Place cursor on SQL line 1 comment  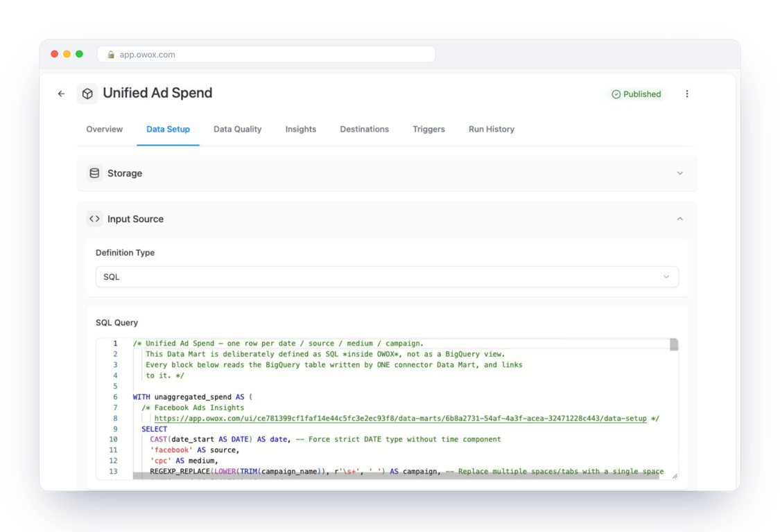[278, 344]
